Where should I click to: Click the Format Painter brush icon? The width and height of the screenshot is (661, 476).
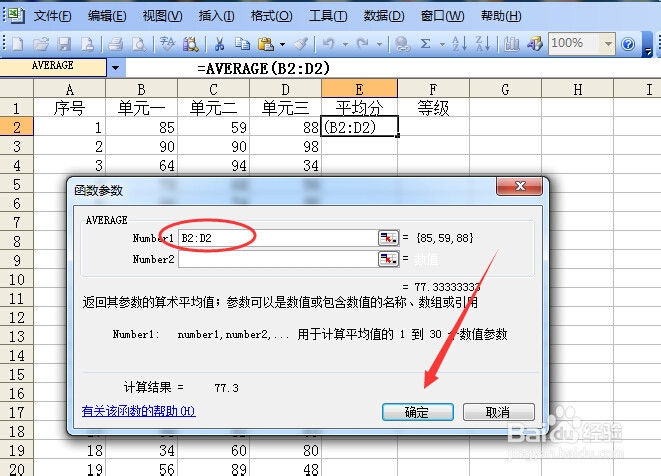point(301,43)
